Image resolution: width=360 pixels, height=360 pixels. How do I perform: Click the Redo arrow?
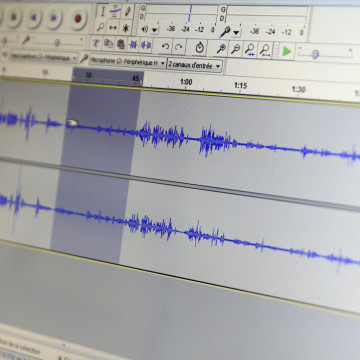coord(178,47)
